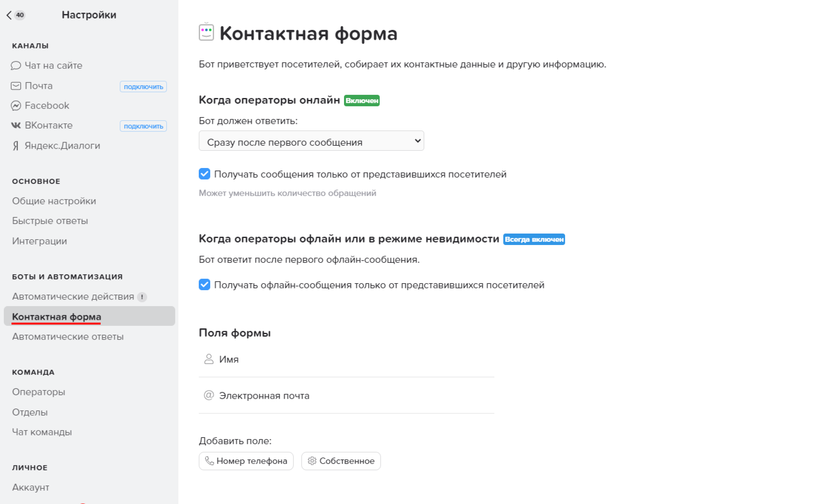The height and width of the screenshot is (504, 818).
Task: Select the Имя form field row
Action: coord(346,359)
